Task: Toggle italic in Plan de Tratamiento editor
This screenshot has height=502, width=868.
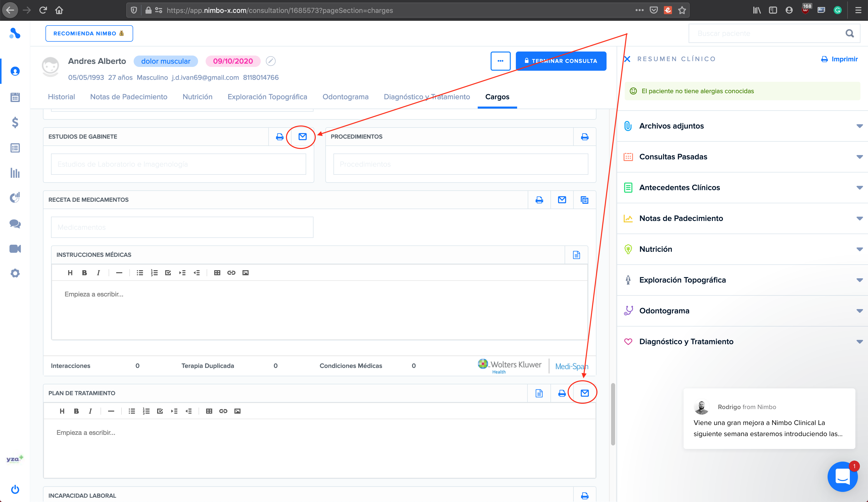Action: click(x=90, y=411)
